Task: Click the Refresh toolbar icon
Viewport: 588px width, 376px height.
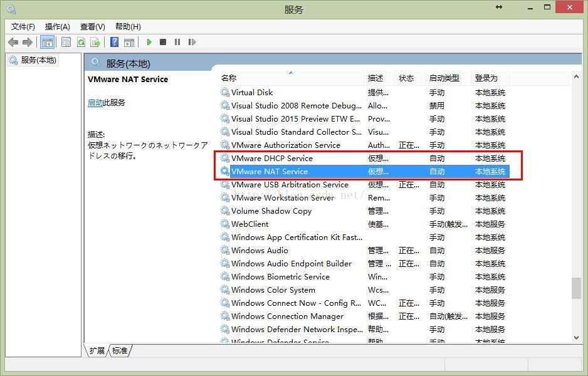Action: tap(81, 42)
